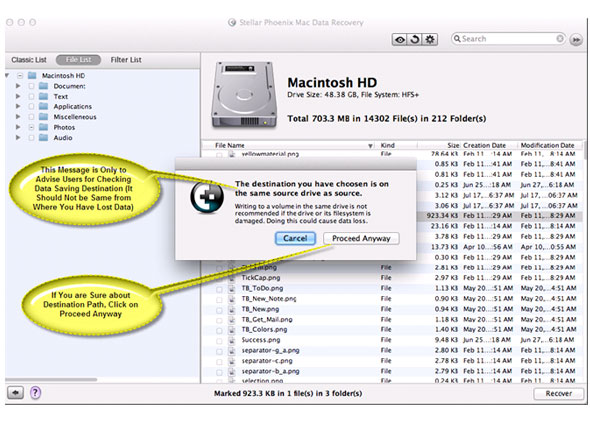Click the Photos folder icon
Viewport: 590px width, 421px height.
tap(44, 127)
